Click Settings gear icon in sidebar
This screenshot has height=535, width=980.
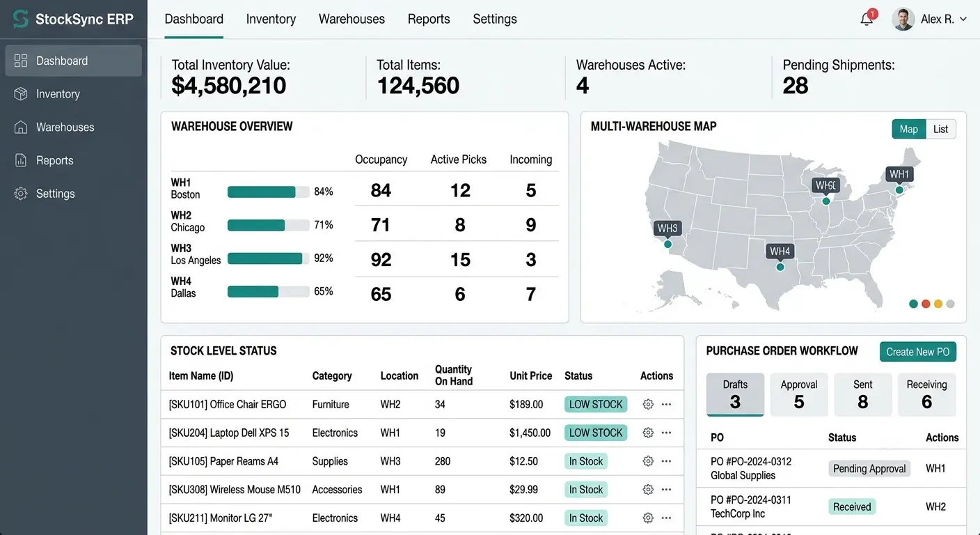[21, 194]
